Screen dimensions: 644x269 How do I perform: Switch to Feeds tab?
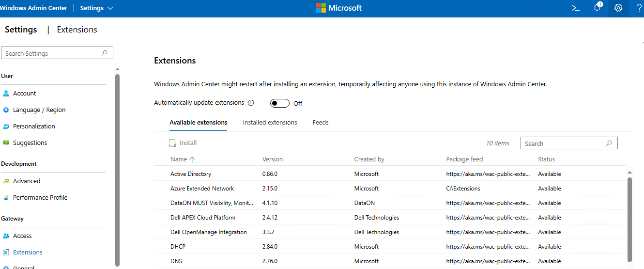(321, 123)
